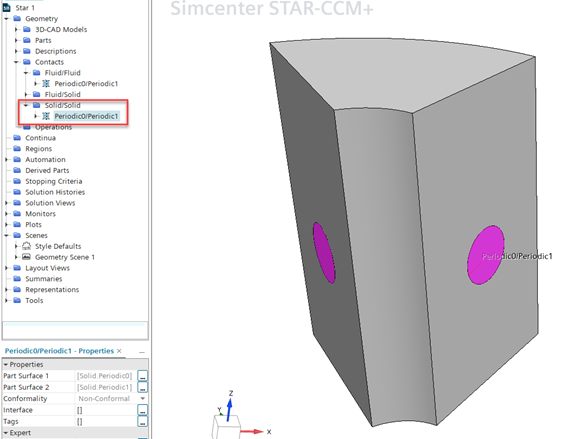Expand the Layout Views node

coord(7,268)
